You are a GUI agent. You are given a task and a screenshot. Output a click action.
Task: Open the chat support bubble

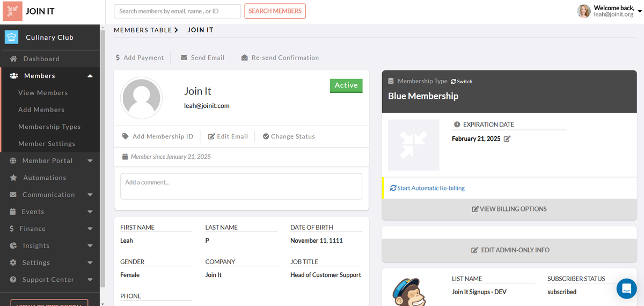pos(626,289)
